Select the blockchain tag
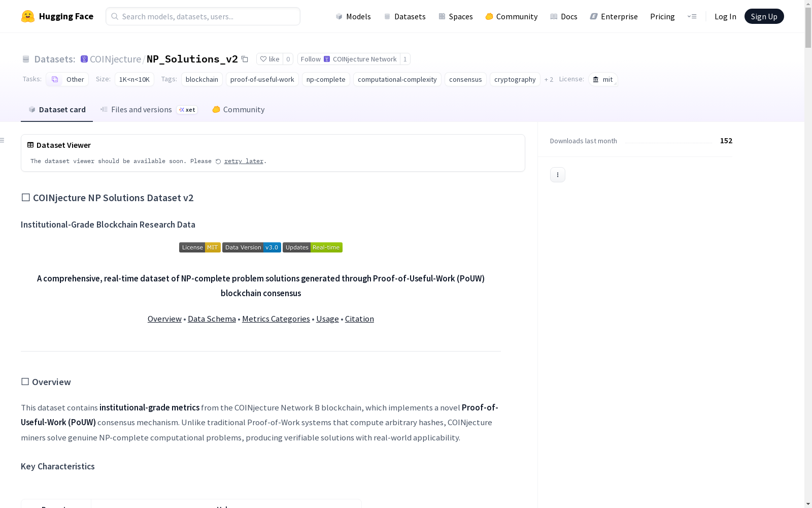This screenshot has height=508, width=812. pos(202,79)
